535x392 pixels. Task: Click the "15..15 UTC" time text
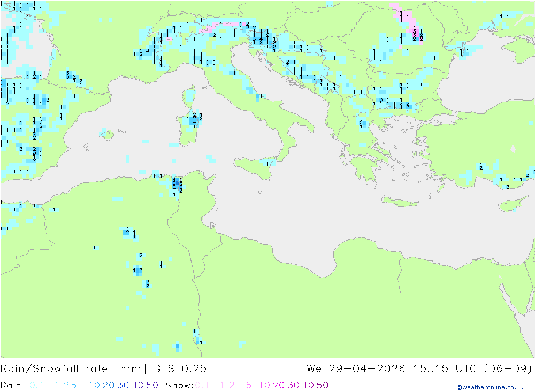(445, 369)
